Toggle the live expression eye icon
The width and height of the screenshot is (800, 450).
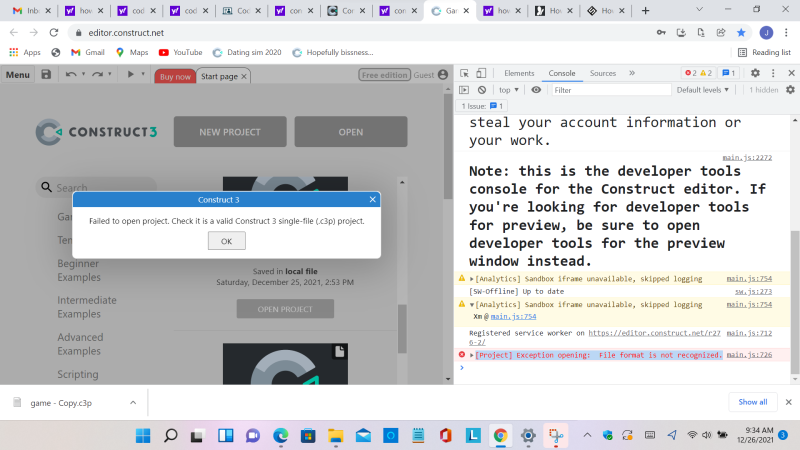point(536,90)
